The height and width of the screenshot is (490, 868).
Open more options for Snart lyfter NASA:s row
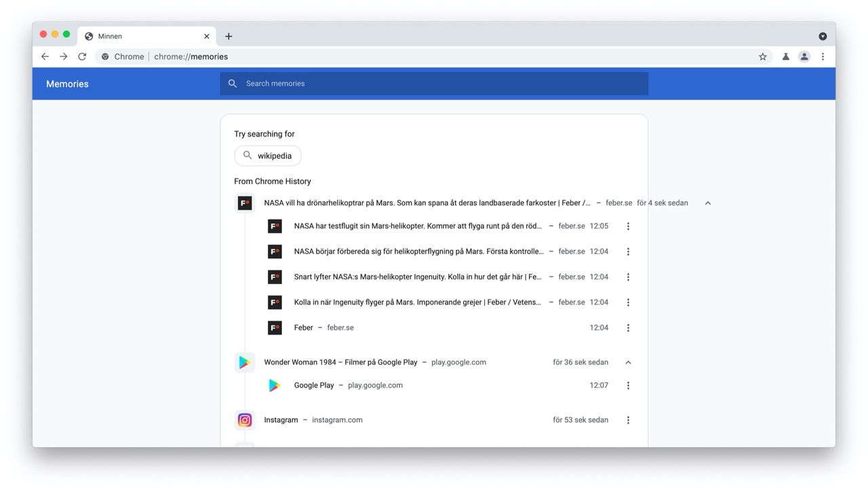pyautogui.click(x=629, y=277)
